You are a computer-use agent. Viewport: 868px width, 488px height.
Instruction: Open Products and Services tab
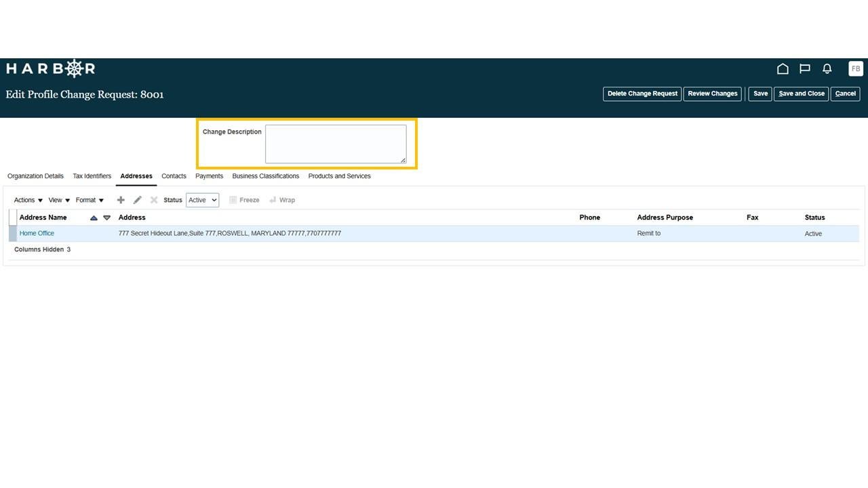[339, 176]
